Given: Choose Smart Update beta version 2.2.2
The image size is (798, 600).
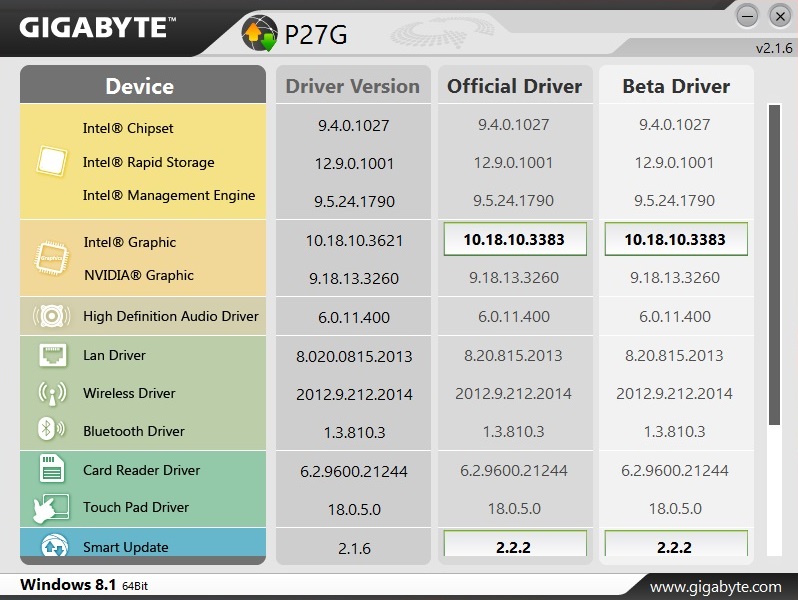Looking at the screenshot, I should click(675, 546).
